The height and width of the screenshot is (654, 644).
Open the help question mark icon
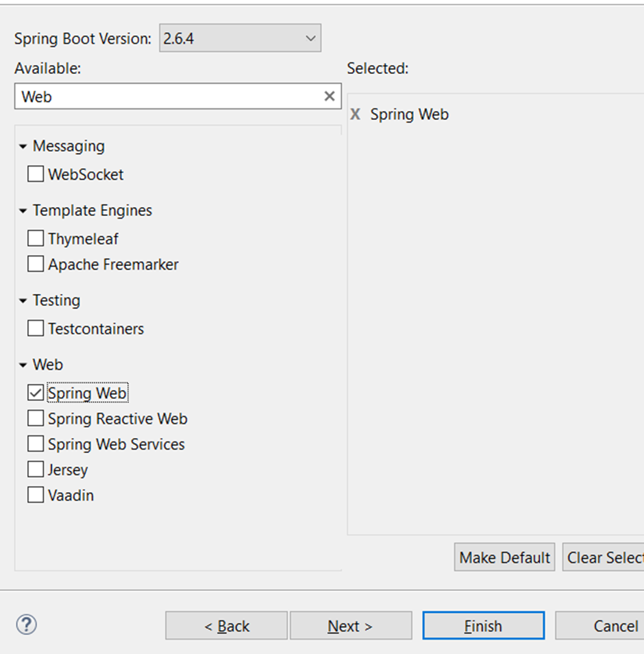point(26,625)
